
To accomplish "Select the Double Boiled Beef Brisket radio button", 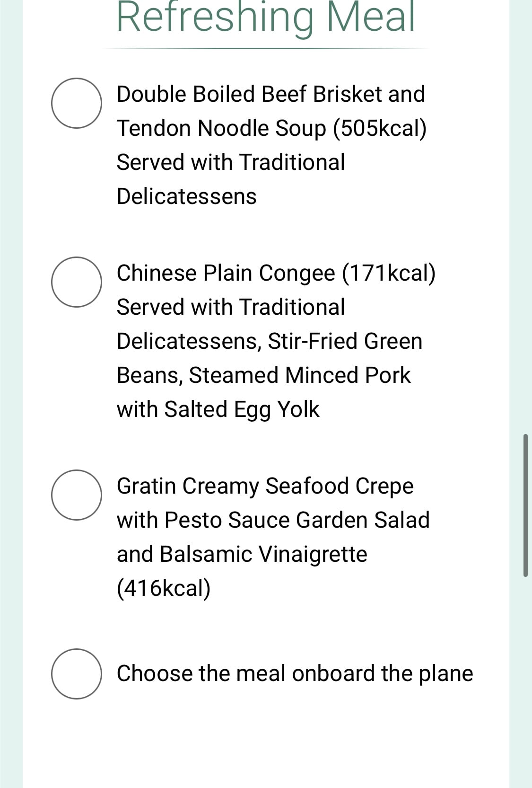I will coord(77,103).
